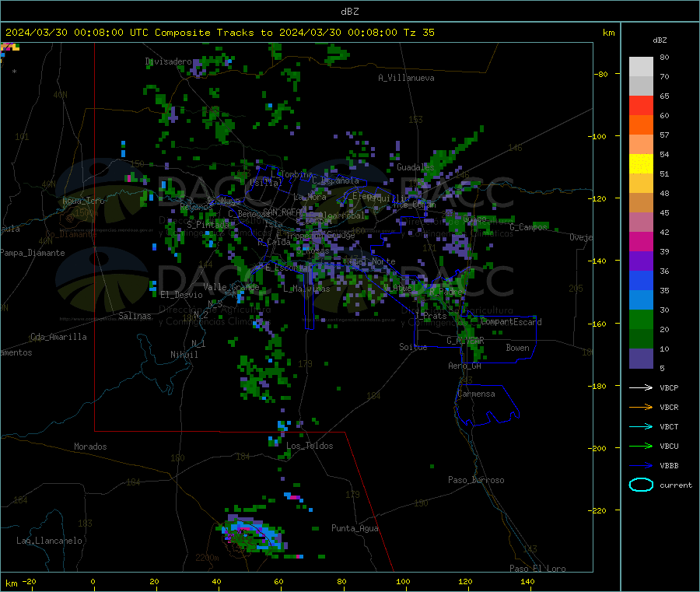Select the purple 36-39 dBZ color swatch

click(641, 261)
